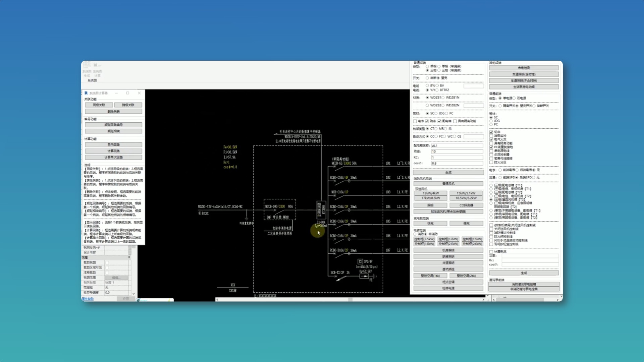The image size is (644, 362).
Task: Collapse the 范围 properties section
Action: (x=129, y=257)
